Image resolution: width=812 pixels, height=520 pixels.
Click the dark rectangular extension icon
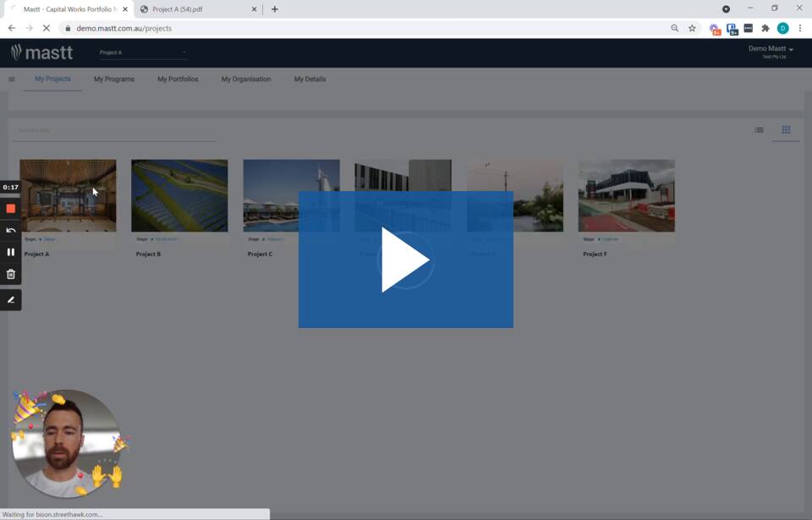(x=749, y=29)
